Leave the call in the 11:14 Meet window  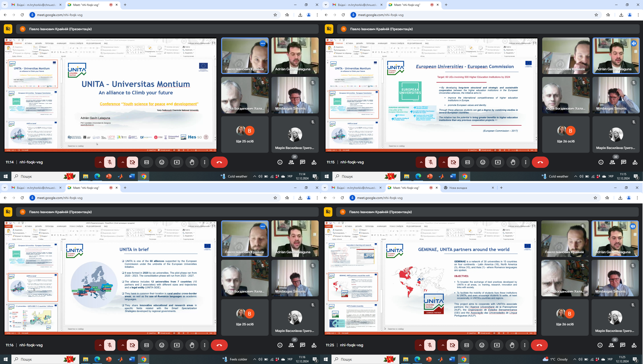tap(219, 162)
